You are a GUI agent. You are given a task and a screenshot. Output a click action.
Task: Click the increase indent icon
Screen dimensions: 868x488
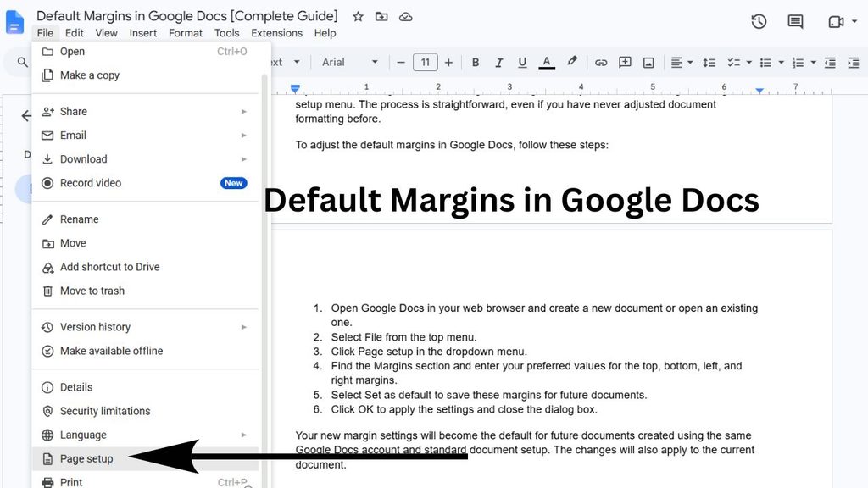tap(853, 63)
